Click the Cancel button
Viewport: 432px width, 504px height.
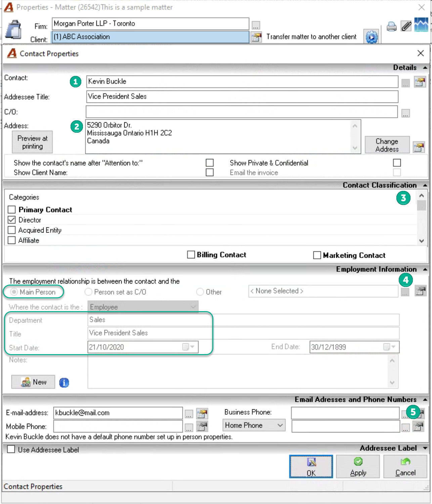point(405,466)
